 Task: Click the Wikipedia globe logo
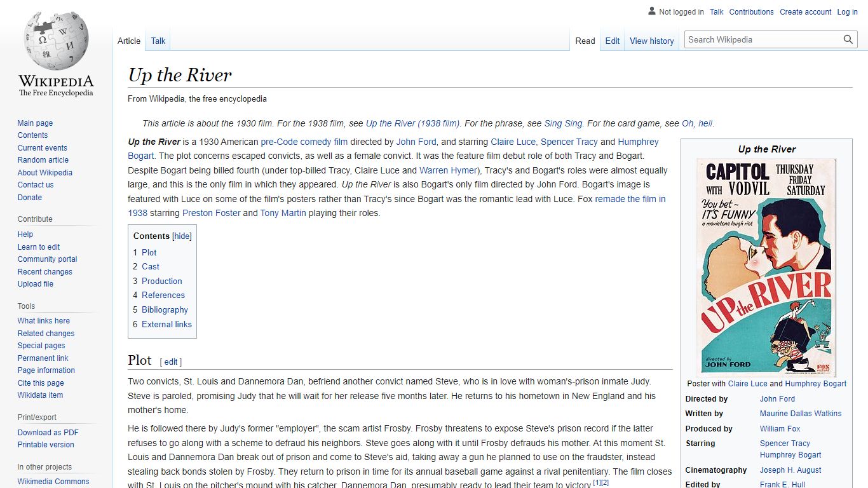click(56, 40)
